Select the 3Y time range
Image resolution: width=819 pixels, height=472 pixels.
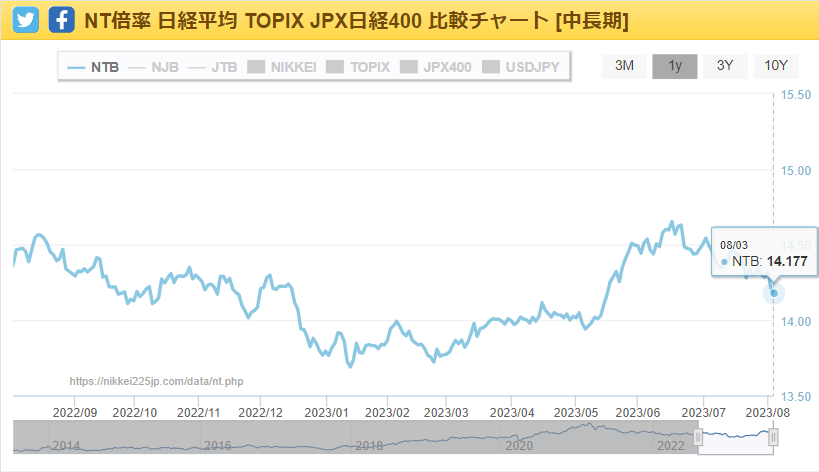725,66
